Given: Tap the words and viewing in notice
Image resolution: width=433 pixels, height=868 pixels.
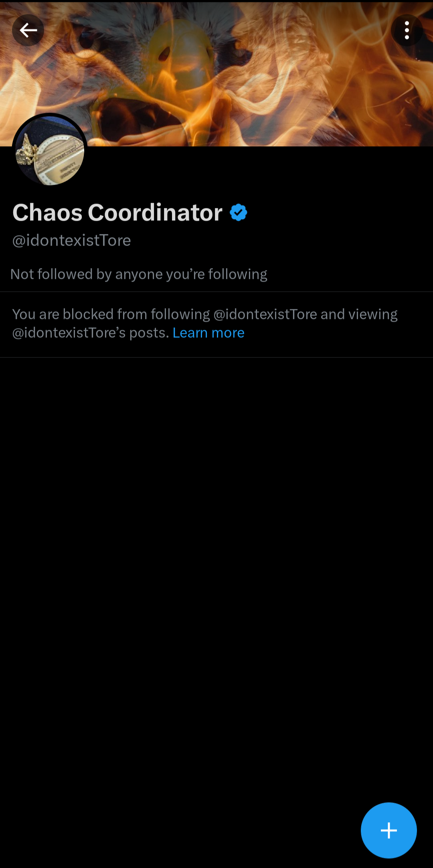Looking at the screenshot, I should click(x=359, y=314).
